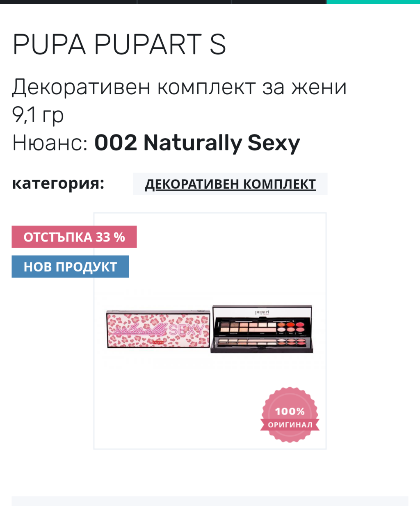The height and width of the screenshot is (506, 420).
Task: Click the категория: label
Action: [58, 183]
